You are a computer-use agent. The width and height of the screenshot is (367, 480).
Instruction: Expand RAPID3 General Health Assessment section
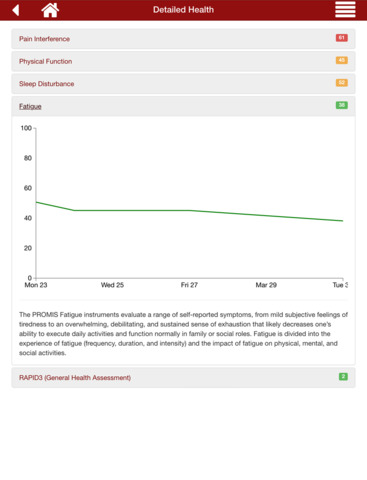pos(183,378)
